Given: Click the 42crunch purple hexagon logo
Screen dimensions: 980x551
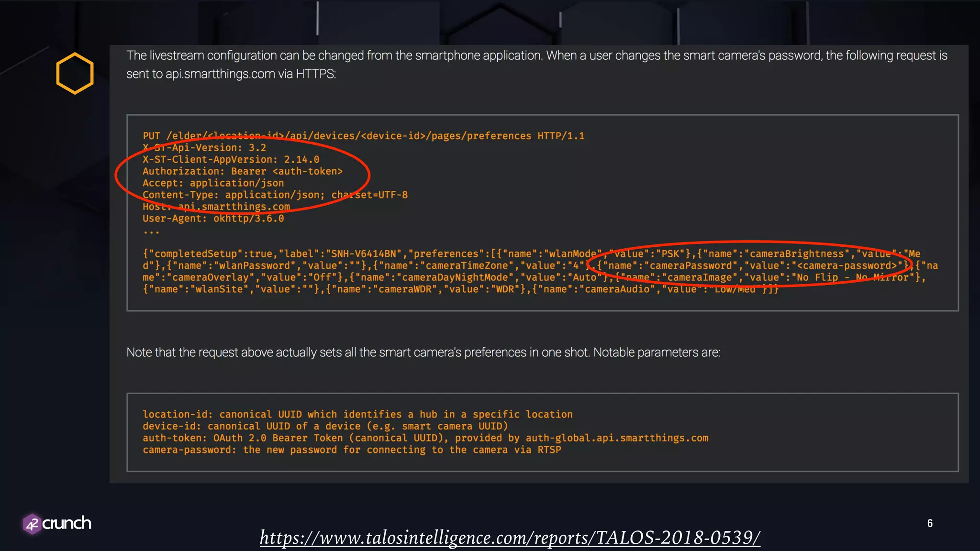Looking at the screenshot, I should point(32,524).
